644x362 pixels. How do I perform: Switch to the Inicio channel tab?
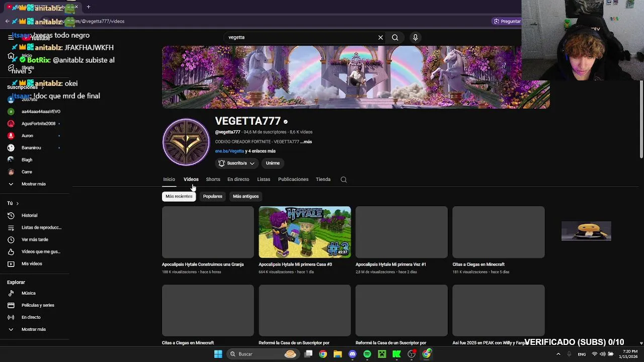[169, 179]
